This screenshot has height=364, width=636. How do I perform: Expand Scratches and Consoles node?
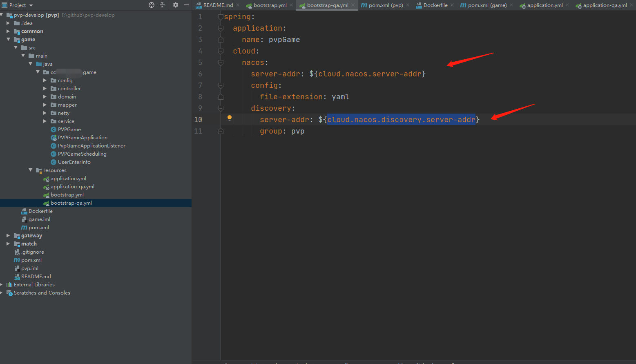click(x=2, y=293)
